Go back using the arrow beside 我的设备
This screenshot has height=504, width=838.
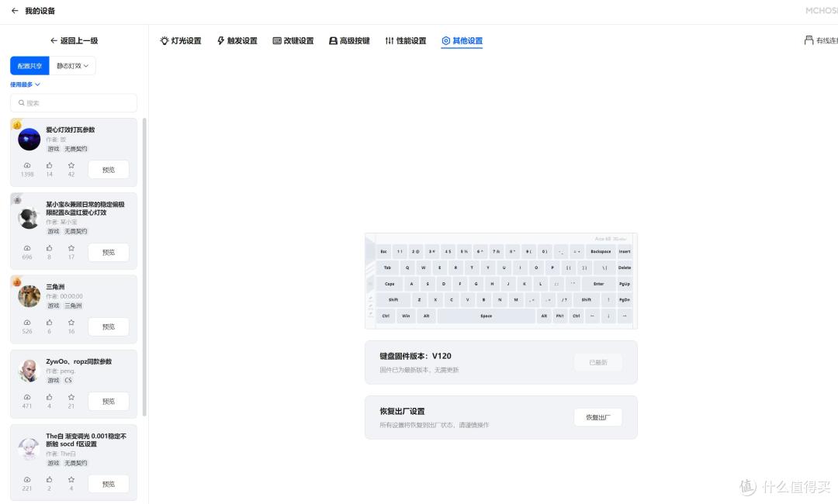click(15, 11)
